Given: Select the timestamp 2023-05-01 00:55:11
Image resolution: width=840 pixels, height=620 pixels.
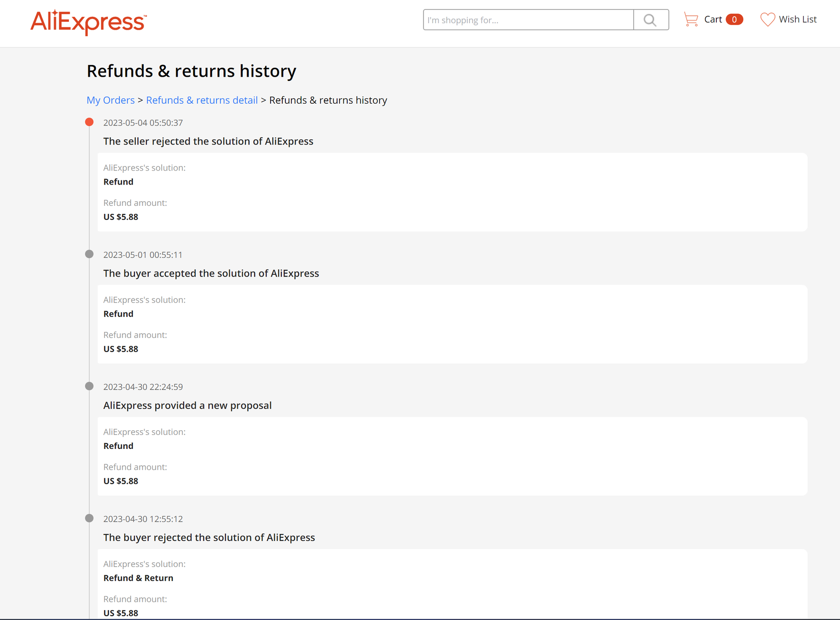Looking at the screenshot, I should (x=143, y=255).
